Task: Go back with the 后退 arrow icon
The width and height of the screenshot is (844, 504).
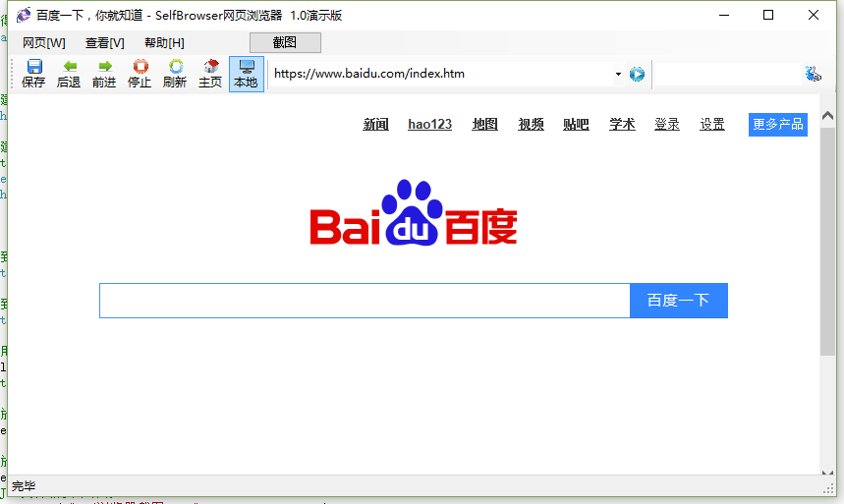Action: click(x=69, y=74)
